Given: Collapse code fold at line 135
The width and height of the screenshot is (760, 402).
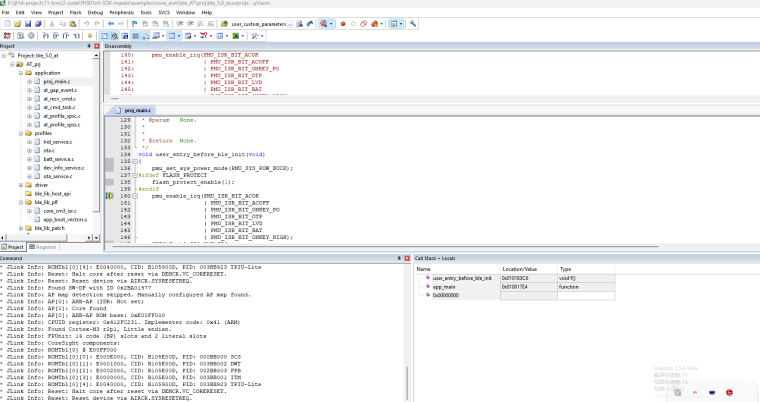Looking at the screenshot, I should coord(136,161).
